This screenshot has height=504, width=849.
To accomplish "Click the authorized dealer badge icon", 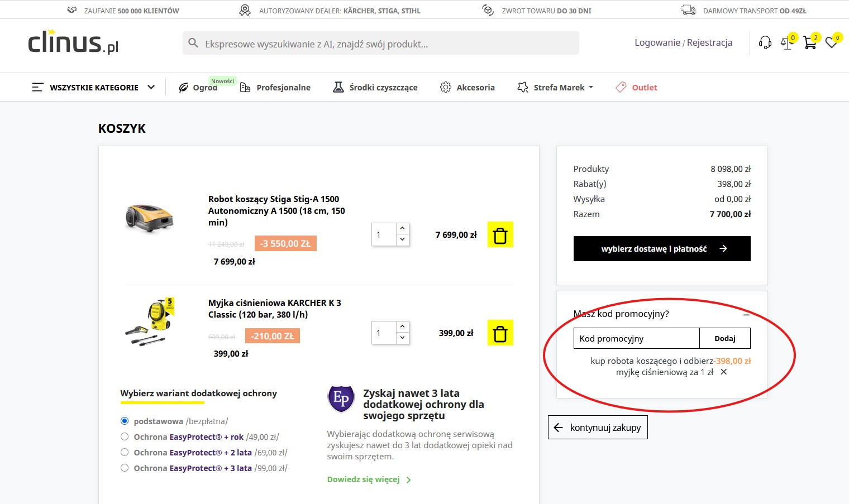I will pos(245,10).
